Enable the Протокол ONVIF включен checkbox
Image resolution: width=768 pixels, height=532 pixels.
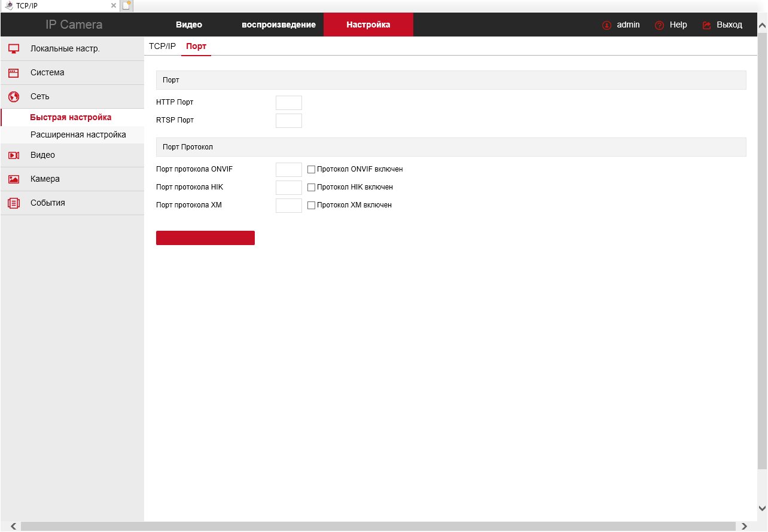(311, 170)
